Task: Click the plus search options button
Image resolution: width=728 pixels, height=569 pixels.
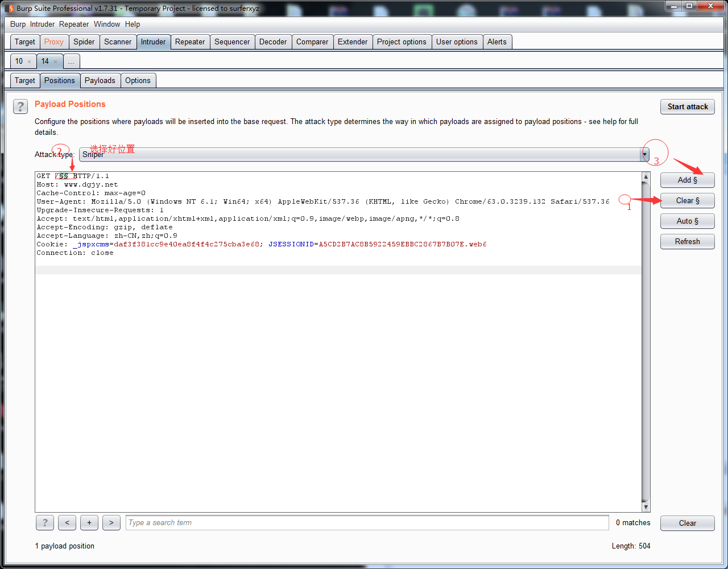Action: coord(89,523)
